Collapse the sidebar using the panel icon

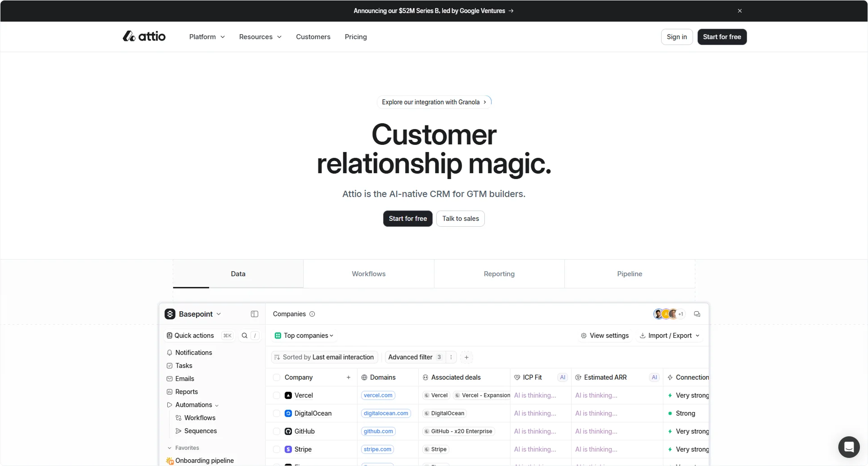pyautogui.click(x=254, y=314)
